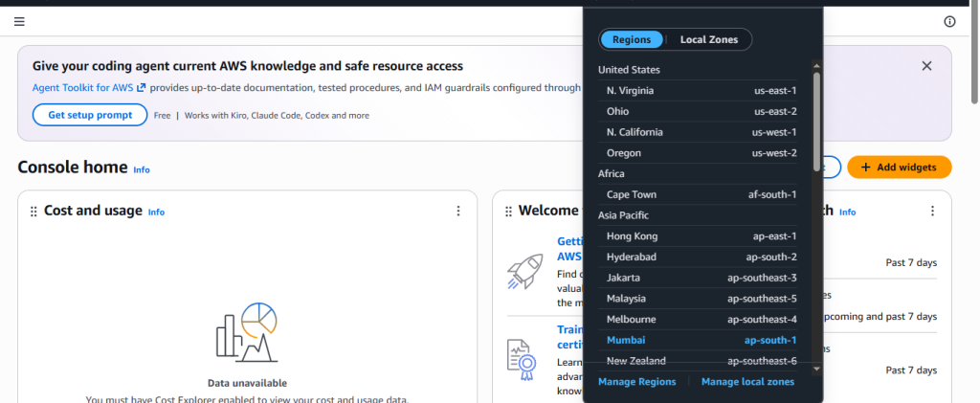Screen dimensions: 980x403
Task: Open the hamburger navigation menu
Action: [19, 22]
